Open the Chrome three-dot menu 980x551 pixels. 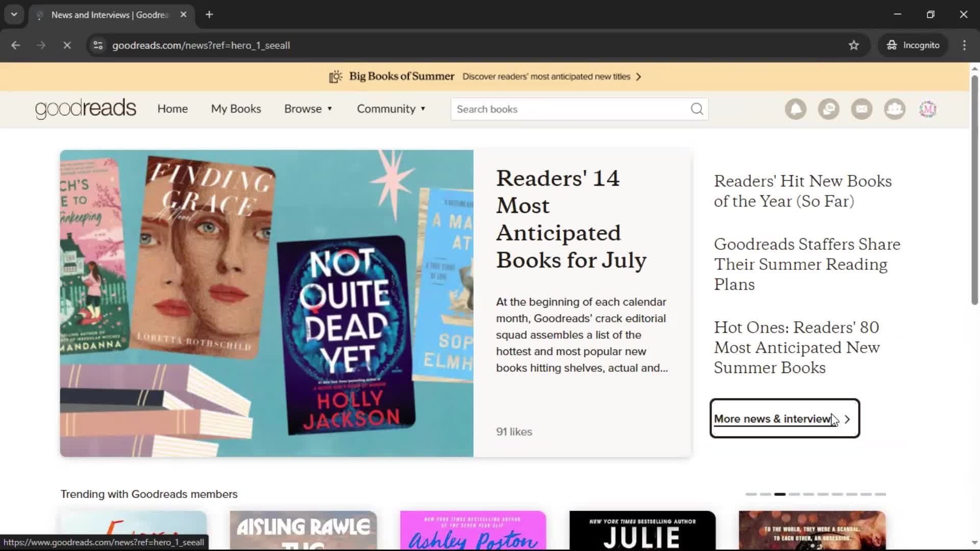pos(964,45)
